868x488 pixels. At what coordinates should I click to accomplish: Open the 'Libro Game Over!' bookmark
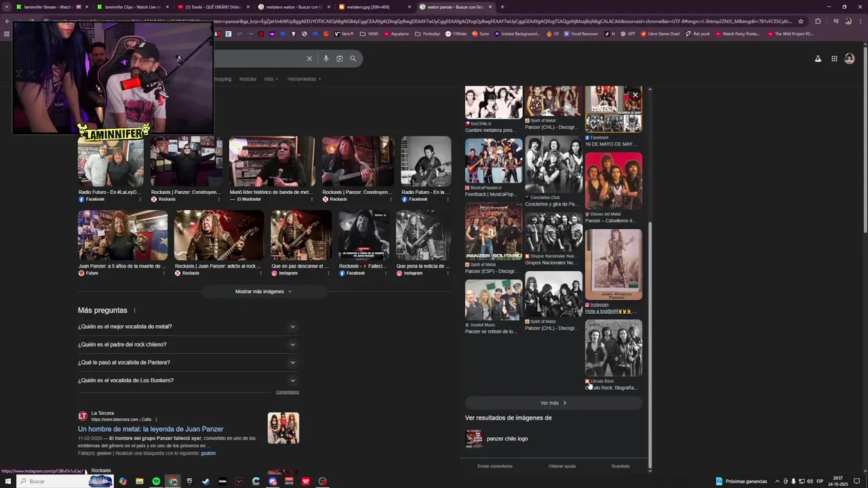659,33
